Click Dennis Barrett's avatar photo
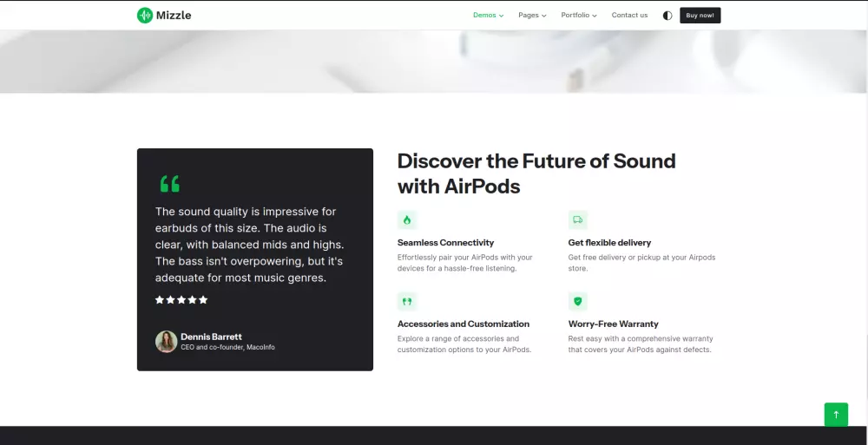 [x=166, y=342]
